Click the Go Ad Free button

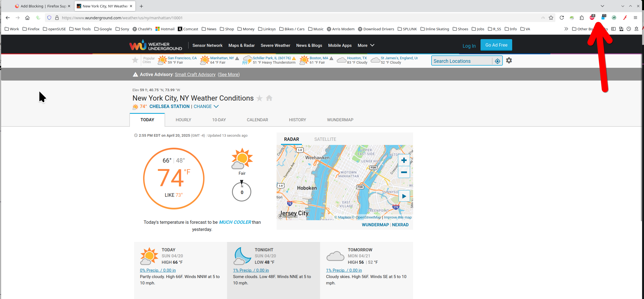[x=496, y=45]
